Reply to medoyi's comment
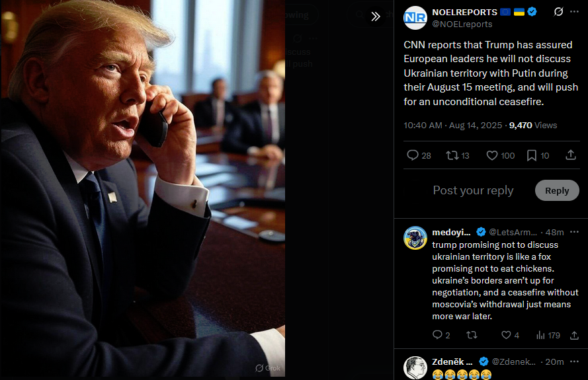The height and width of the screenshot is (380, 588). point(441,335)
